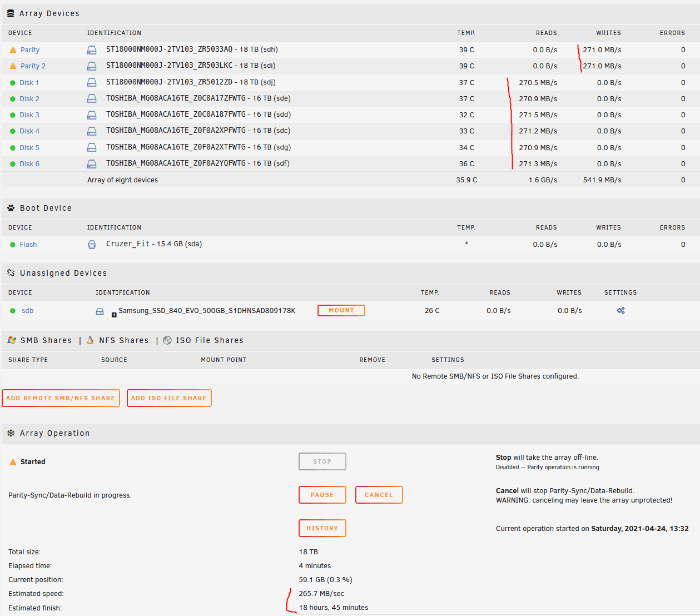
Task: Click the Cruzer_Fit - 15.4 GB identification
Action: 154,244
